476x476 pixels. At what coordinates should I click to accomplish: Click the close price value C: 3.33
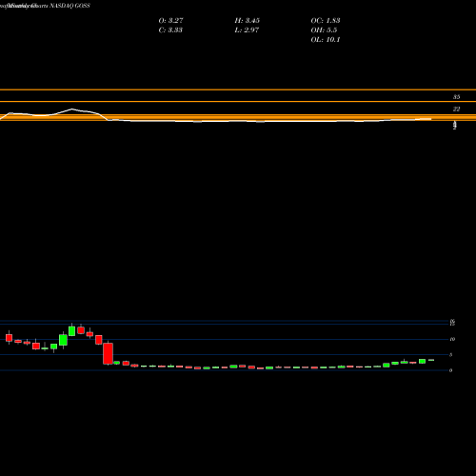[x=170, y=30]
